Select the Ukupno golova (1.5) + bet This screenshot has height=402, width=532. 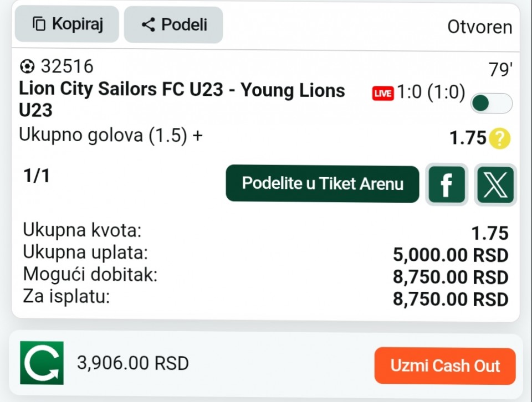click(x=111, y=136)
